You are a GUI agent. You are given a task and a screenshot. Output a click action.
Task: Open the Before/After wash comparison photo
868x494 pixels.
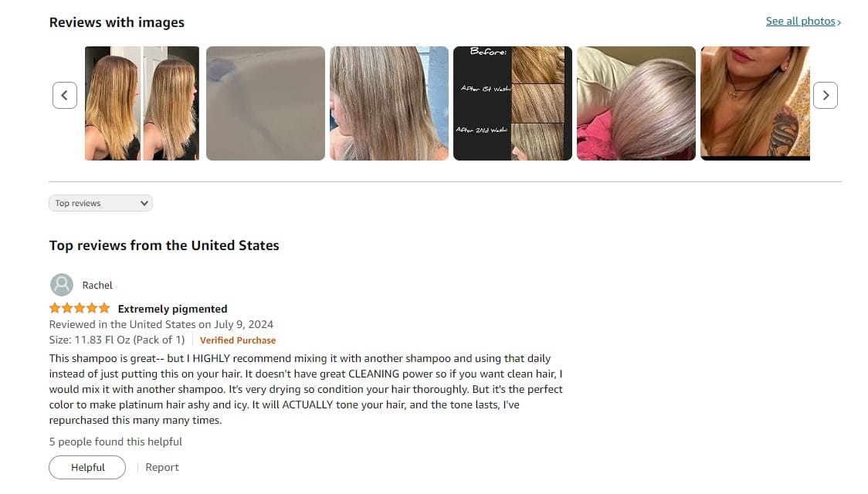pyautogui.click(x=513, y=103)
